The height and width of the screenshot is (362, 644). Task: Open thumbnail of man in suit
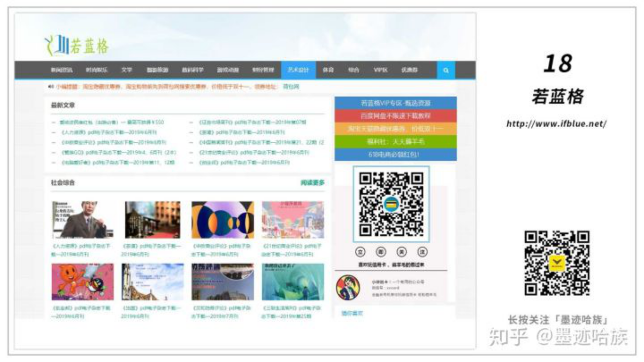(83, 220)
